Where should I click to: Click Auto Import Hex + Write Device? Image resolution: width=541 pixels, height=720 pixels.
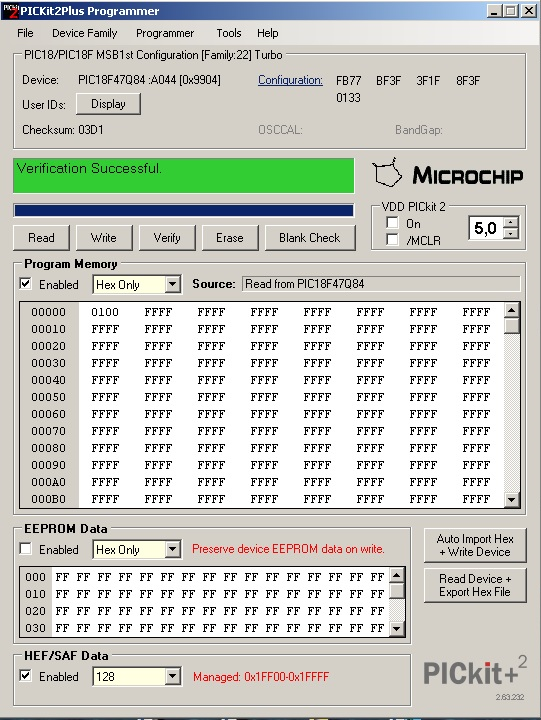click(x=475, y=545)
